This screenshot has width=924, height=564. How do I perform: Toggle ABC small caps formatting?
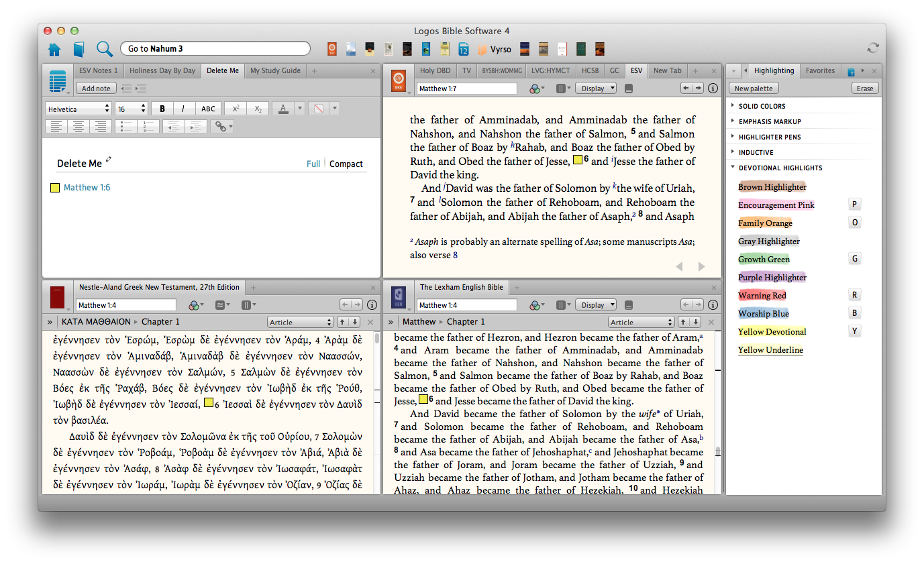[209, 109]
